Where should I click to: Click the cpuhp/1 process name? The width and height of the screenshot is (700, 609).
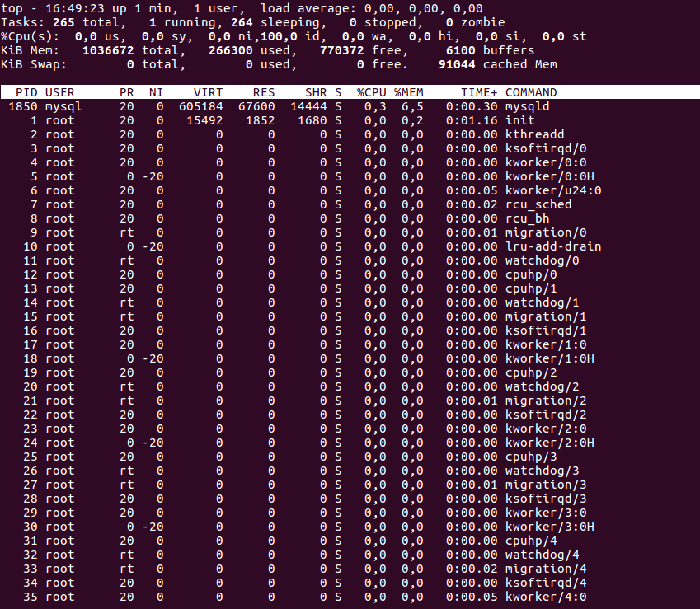pos(531,288)
